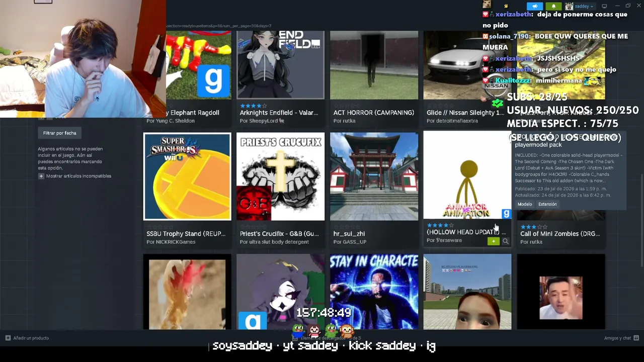Viewport: 644px width, 362px height.
Task: Select the Extensión tag in the tooltip
Action: click(547, 204)
